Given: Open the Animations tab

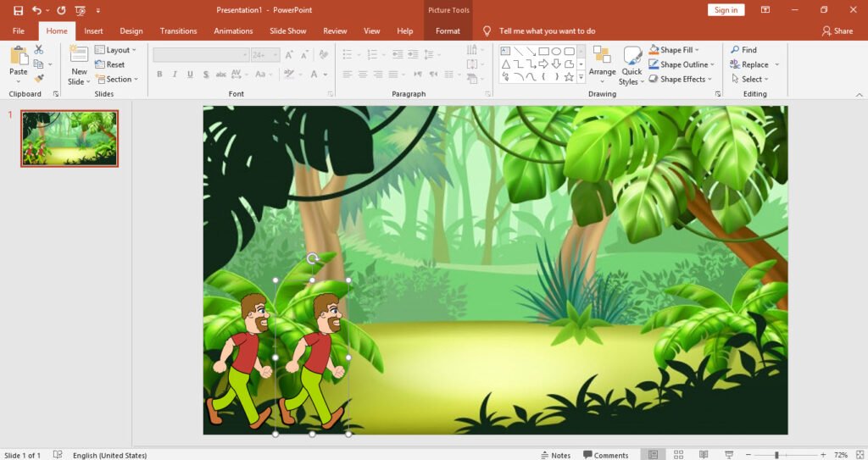Looking at the screenshot, I should coord(233,31).
